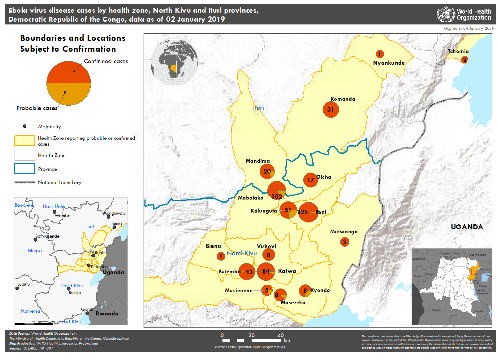Select the Vuhovi case circle
This screenshot has height=360, width=499.
[269, 255]
